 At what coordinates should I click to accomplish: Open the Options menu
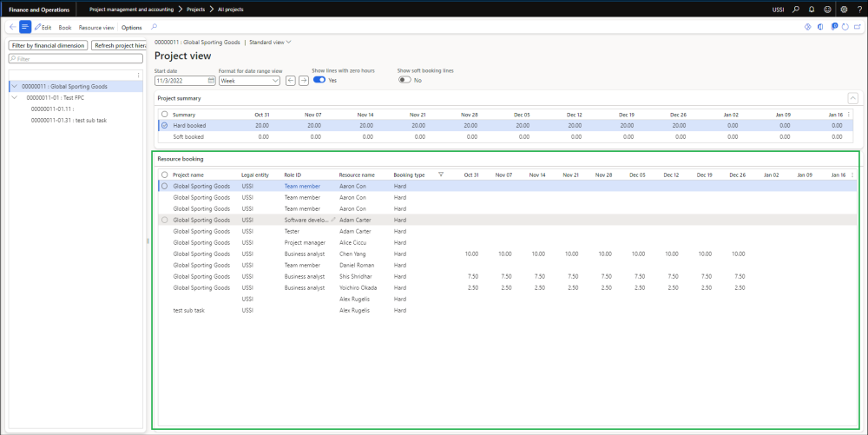(x=132, y=28)
